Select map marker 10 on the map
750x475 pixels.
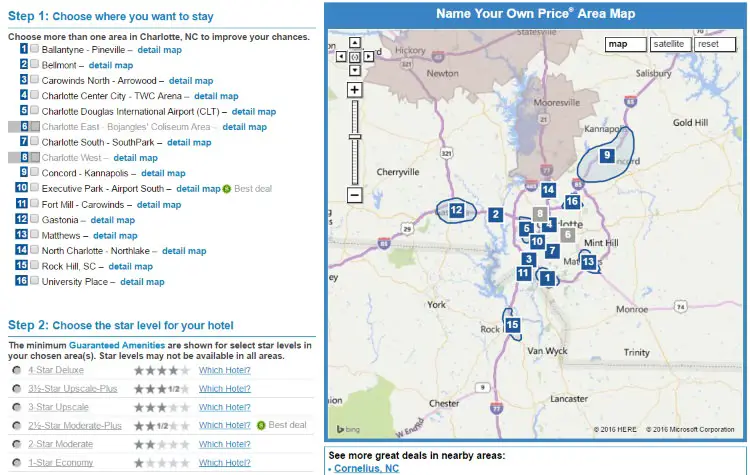click(x=537, y=242)
